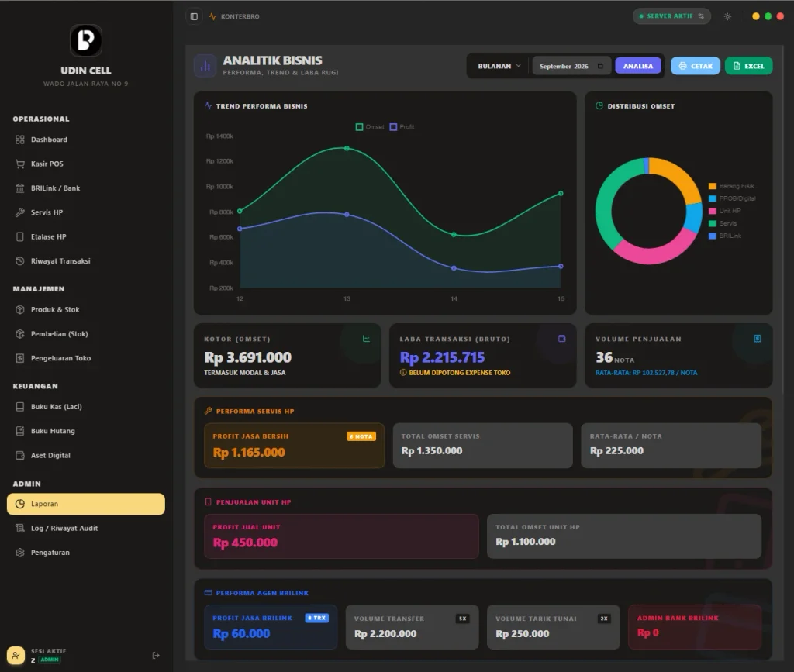The height and width of the screenshot is (672, 794).
Task: Click the Buku Hutang icon
Action: tap(19, 431)
